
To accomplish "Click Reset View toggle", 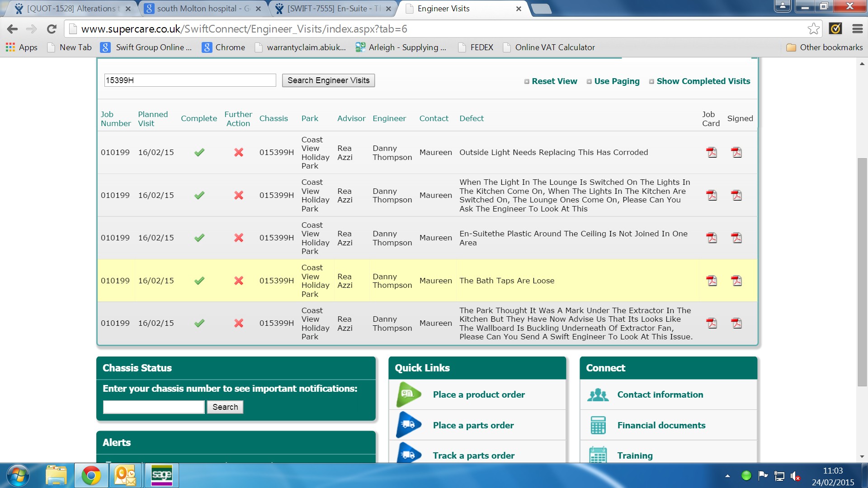I will (554, 81).
